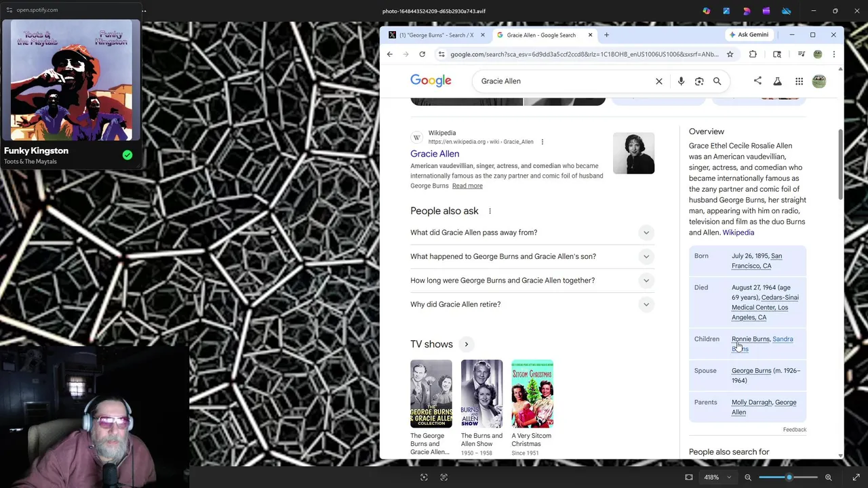Start a voice search with the microphone
The image size is (868, 488).
pos(681,81)
